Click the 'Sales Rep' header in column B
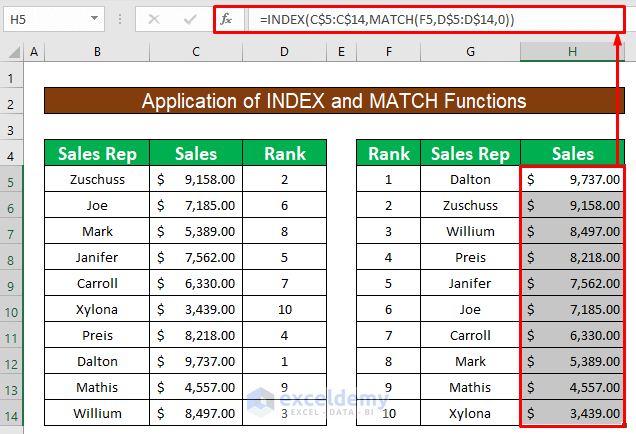The image size is (636, 434). tap(97, 153)
